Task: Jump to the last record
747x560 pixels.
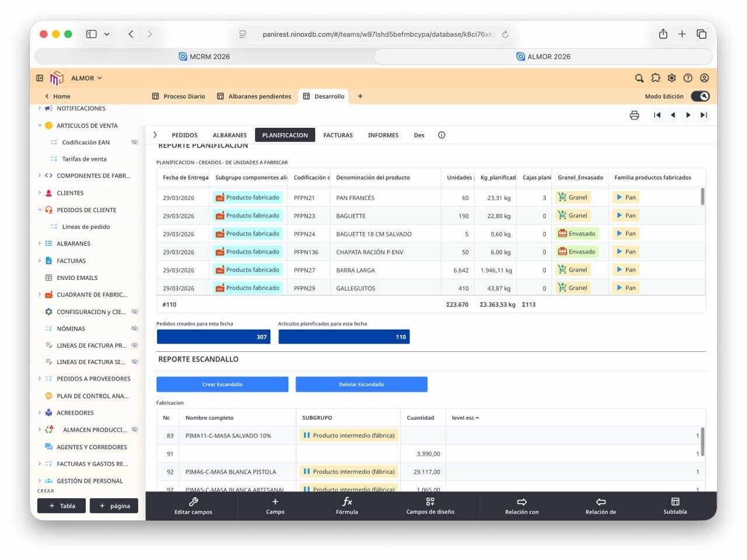Action: pos(704,116)
